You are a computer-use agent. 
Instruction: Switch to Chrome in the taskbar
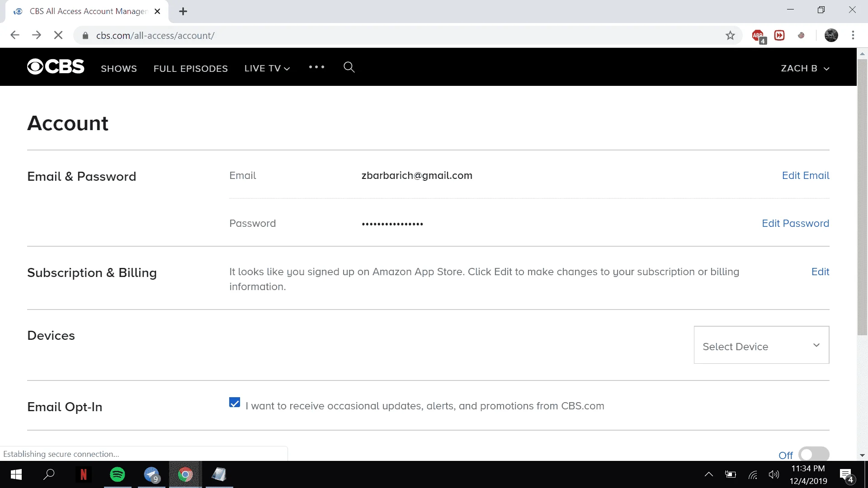185,474
